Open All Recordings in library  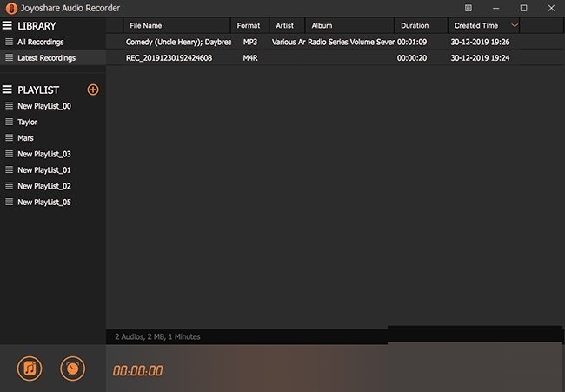(x=40, y=42)
